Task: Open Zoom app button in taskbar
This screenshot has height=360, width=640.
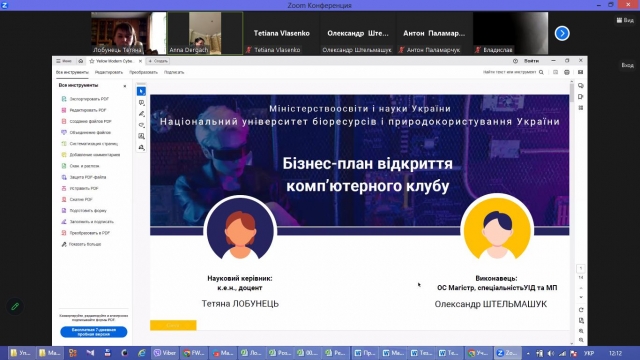Action: [x=507, y=353]
